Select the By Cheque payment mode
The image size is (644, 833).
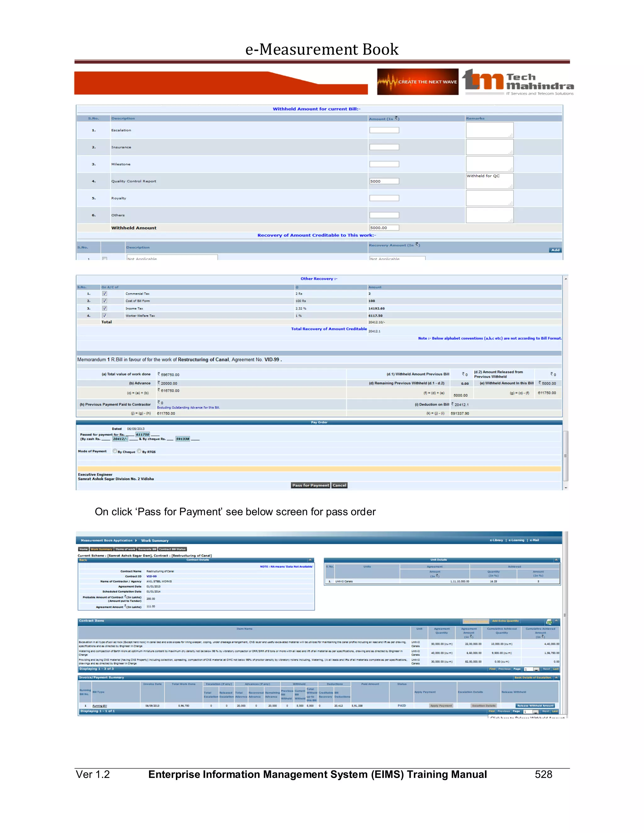(115, 451)
